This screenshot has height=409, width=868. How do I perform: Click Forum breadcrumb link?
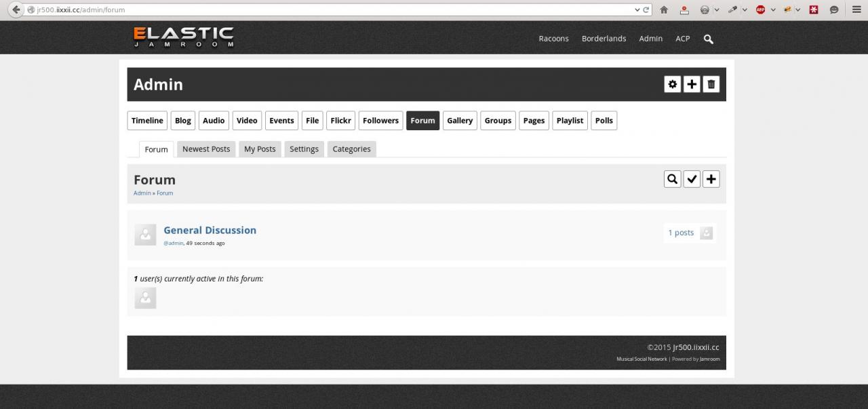(x=165, y=193)
